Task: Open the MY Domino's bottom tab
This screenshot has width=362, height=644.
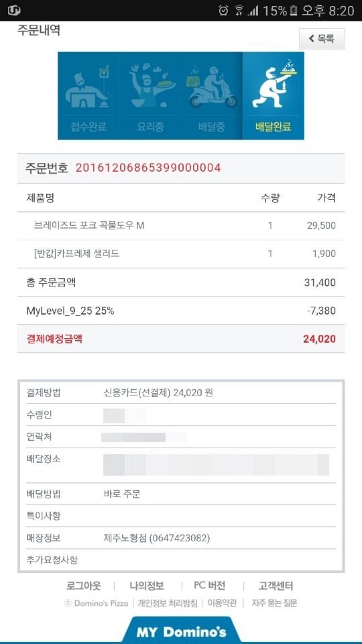Action: click(181, 631)
